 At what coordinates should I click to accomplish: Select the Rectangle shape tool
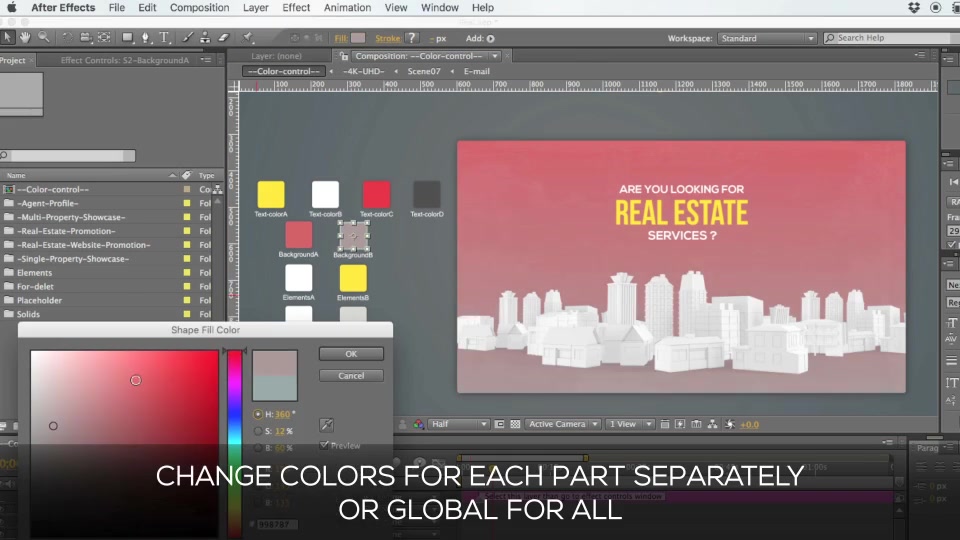pos(127,37)
